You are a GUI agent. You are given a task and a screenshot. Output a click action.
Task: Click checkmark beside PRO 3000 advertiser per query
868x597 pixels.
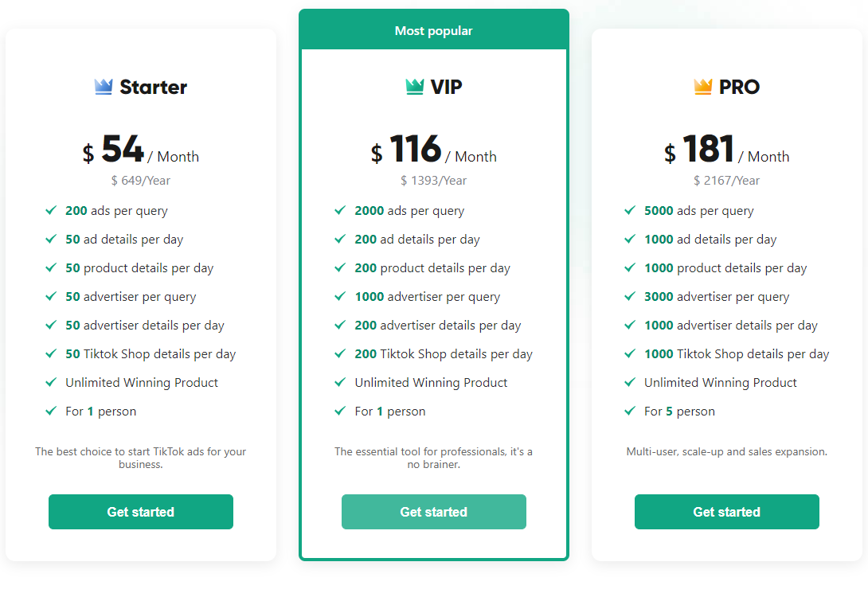pos(630,296)
